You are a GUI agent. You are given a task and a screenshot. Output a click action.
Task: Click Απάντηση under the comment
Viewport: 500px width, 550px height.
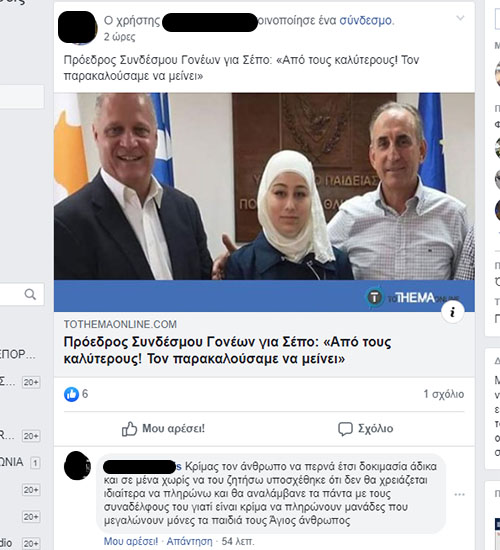189,541
